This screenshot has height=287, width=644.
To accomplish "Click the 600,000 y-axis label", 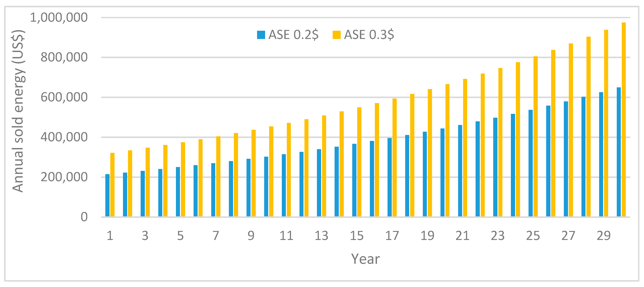I will tap(64, 97).
